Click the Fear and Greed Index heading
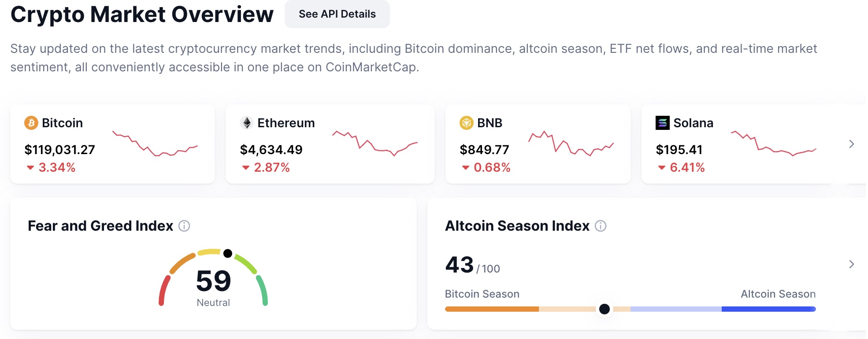 tap(100, 226)
